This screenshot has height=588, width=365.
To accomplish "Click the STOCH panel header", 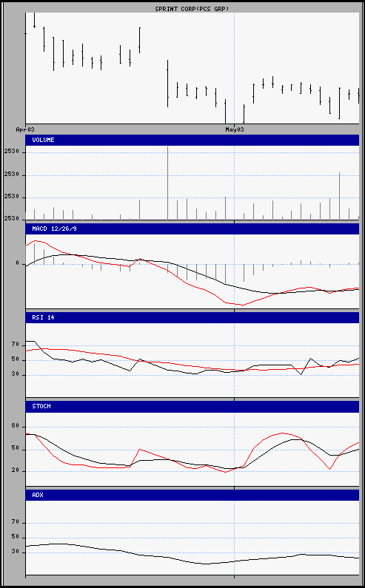I will tap(192, 407).
